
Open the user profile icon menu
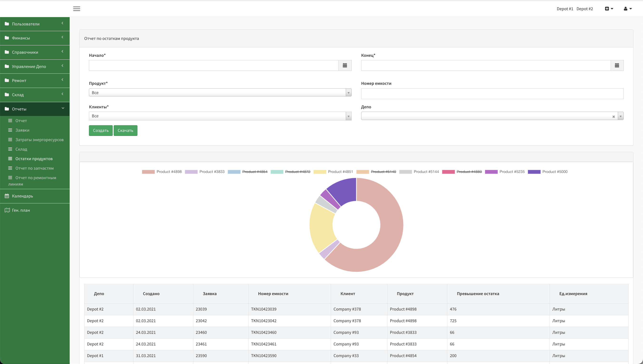[x=628, y=9]
